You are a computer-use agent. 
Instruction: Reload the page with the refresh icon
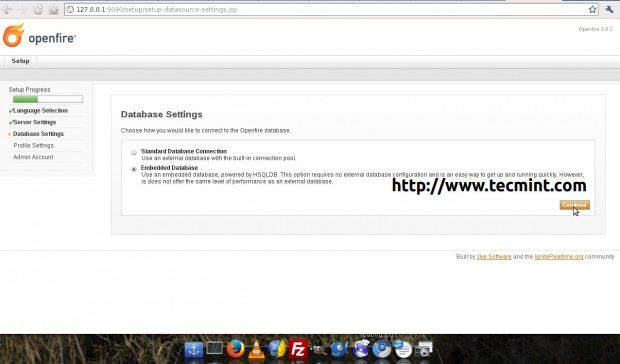pyautogui.click(x=38, y=9)
